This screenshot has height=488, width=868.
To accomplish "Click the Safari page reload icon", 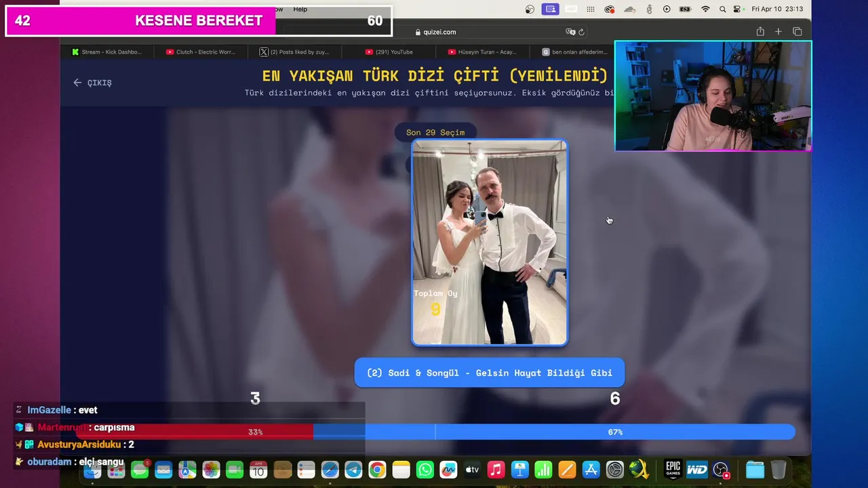I will click(x=581, y=32).
